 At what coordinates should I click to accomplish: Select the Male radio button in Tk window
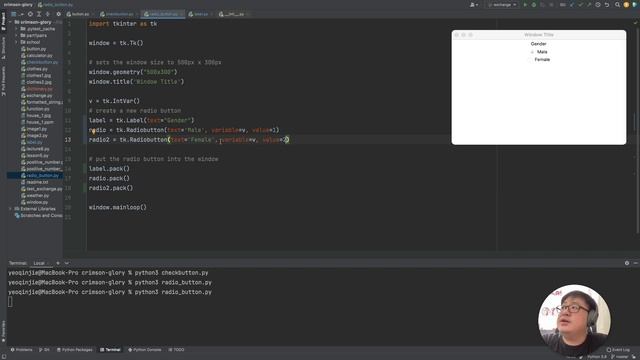click(539, 52)
